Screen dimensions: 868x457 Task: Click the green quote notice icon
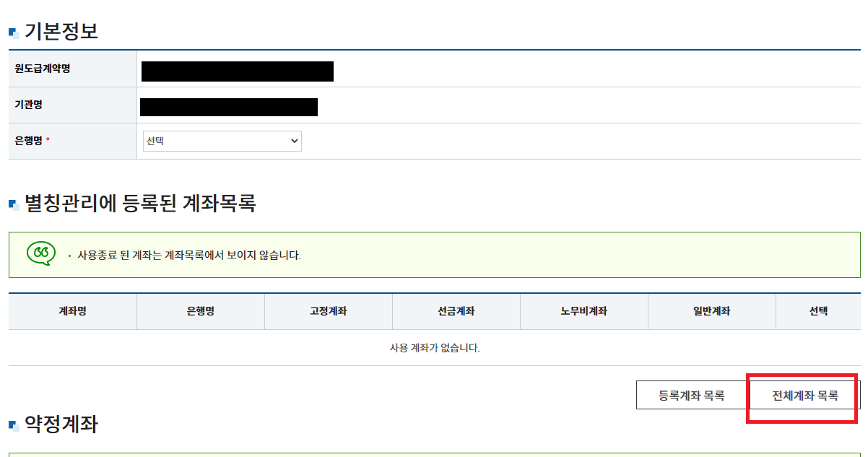[x=41, y=253]
